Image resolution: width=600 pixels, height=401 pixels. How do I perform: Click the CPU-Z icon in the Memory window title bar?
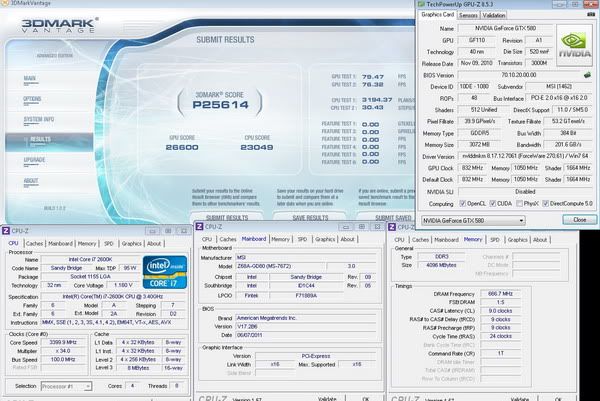(392, 227)
